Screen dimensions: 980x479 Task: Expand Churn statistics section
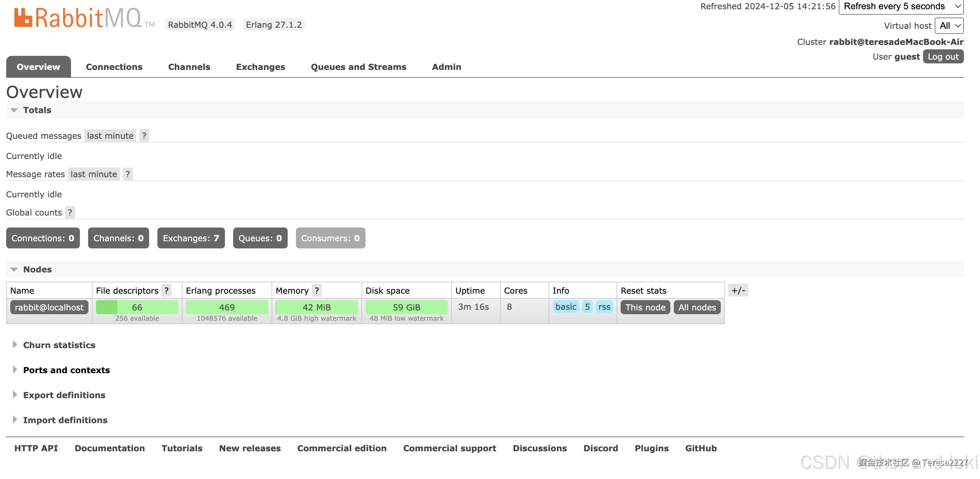(59, 345)
